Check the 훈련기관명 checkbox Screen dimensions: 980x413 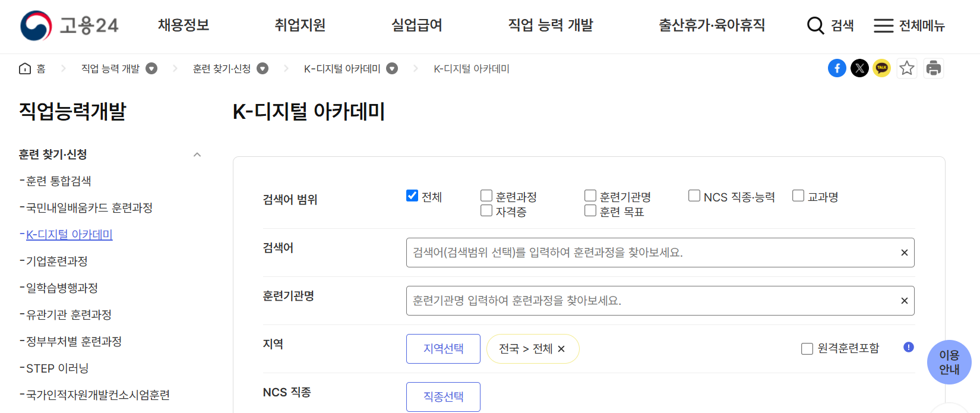590,196
